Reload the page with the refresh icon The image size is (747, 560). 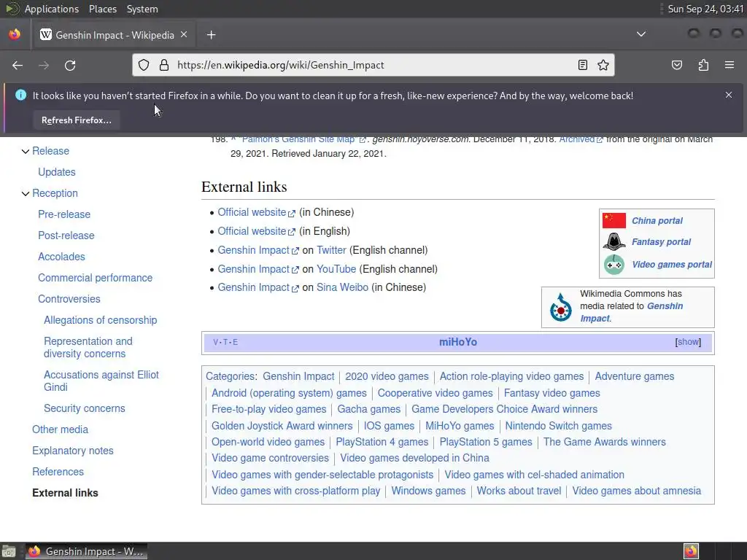click(70, 65)
